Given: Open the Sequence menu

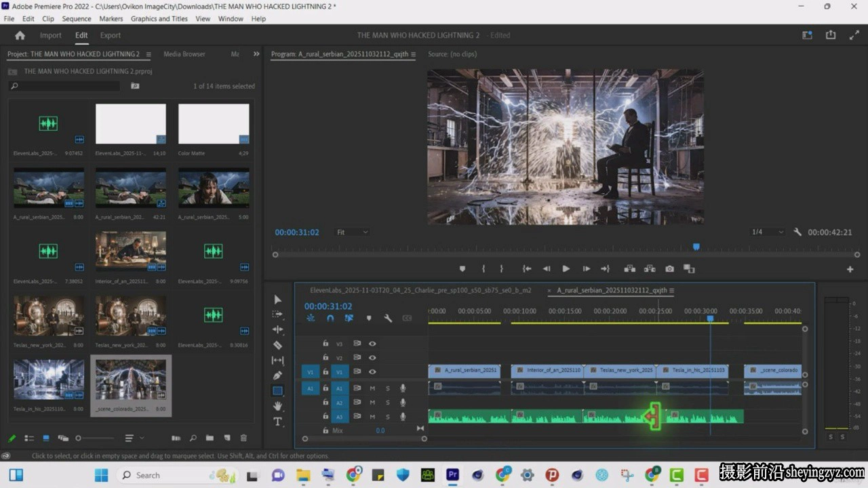Looking at the screenshot, I should tap(77, 19).
